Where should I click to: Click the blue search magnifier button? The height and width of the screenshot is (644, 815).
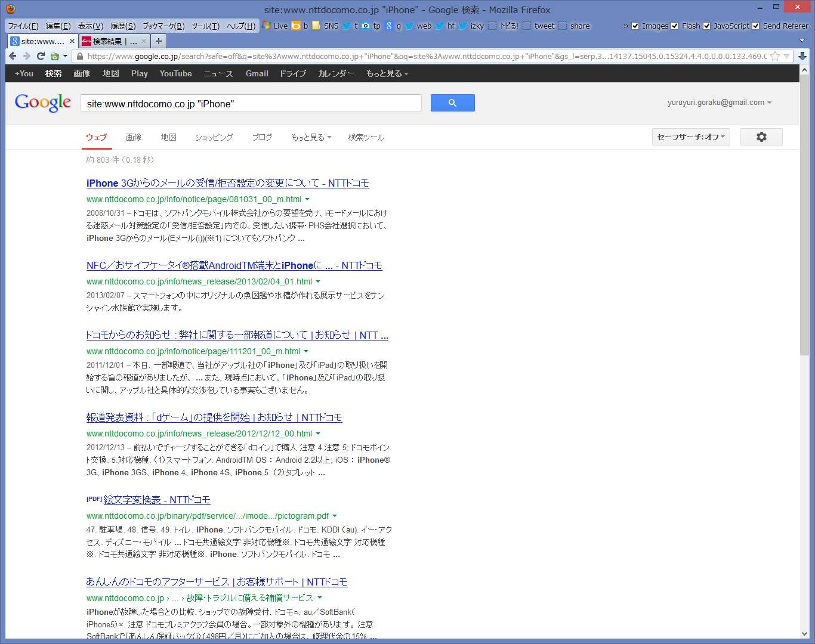click(x=452, y=103)
